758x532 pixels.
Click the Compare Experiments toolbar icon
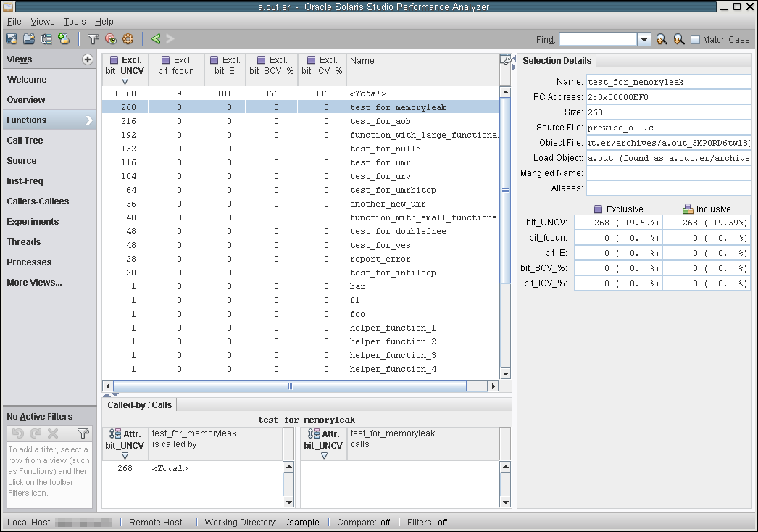[46, 39]
